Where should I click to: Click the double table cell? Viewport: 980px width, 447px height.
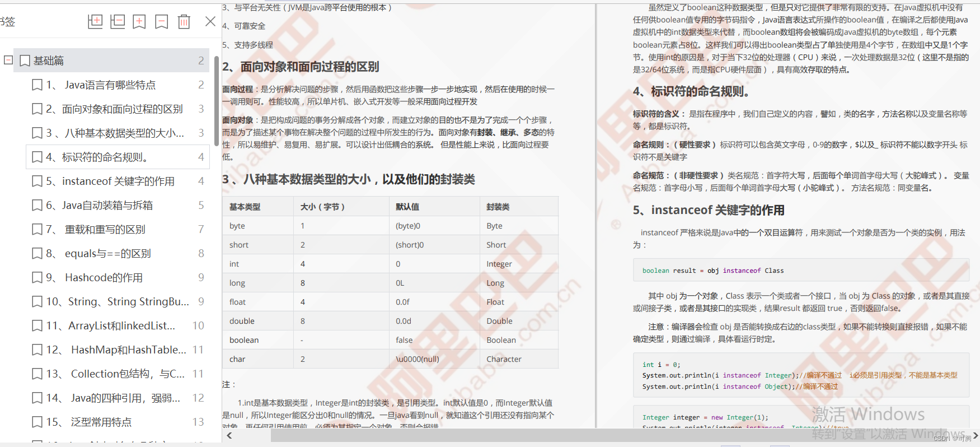(242, 321)
